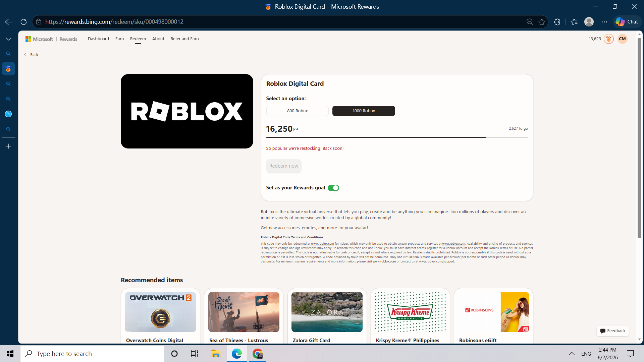
Task: Open the Redeem menu item
Action: 138,39
